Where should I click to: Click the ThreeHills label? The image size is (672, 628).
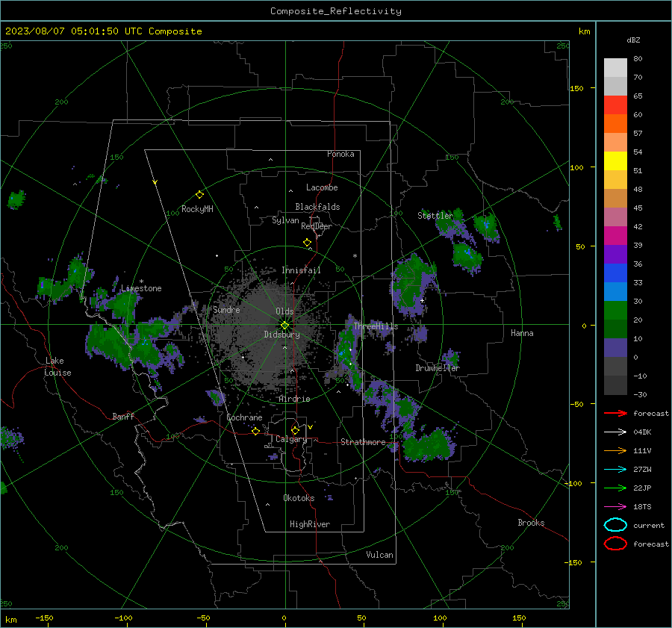point(376,326)
